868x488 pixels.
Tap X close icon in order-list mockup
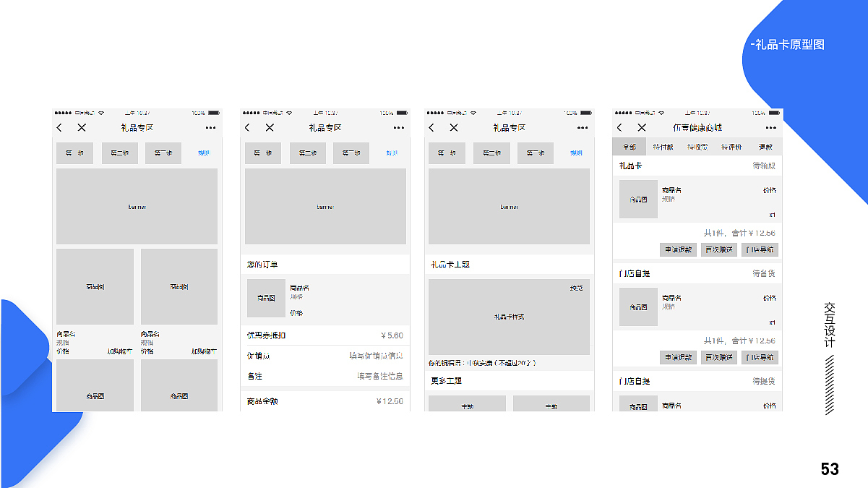(642, 127)
